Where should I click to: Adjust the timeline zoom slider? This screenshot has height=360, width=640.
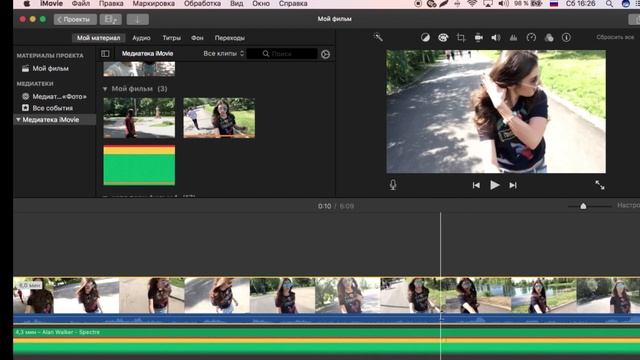point(583,206)
